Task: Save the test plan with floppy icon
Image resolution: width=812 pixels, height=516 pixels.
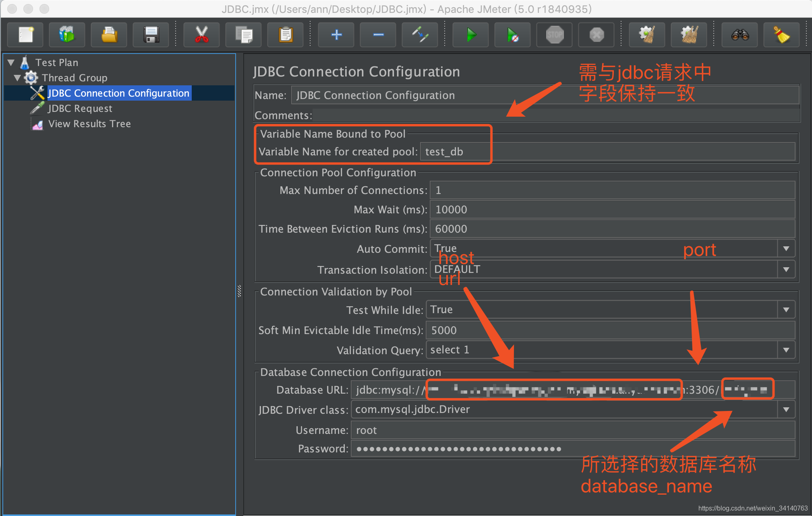Action: point(151,35)
